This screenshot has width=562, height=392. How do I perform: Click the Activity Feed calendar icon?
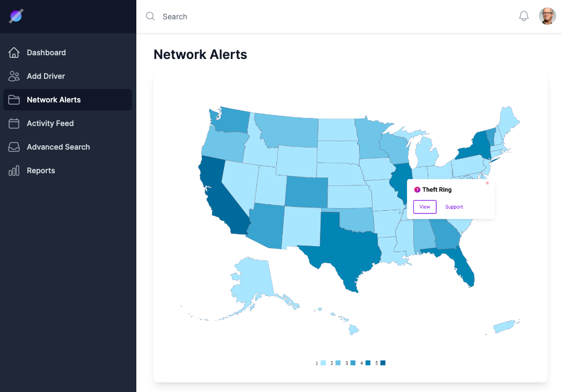click(x=14, y=123)
